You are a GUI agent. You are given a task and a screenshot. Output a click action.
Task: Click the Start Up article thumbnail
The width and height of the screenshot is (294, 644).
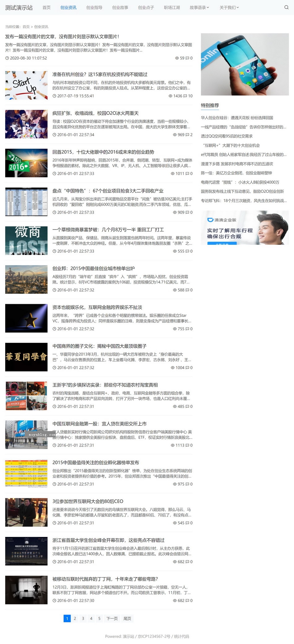[26, 85]
